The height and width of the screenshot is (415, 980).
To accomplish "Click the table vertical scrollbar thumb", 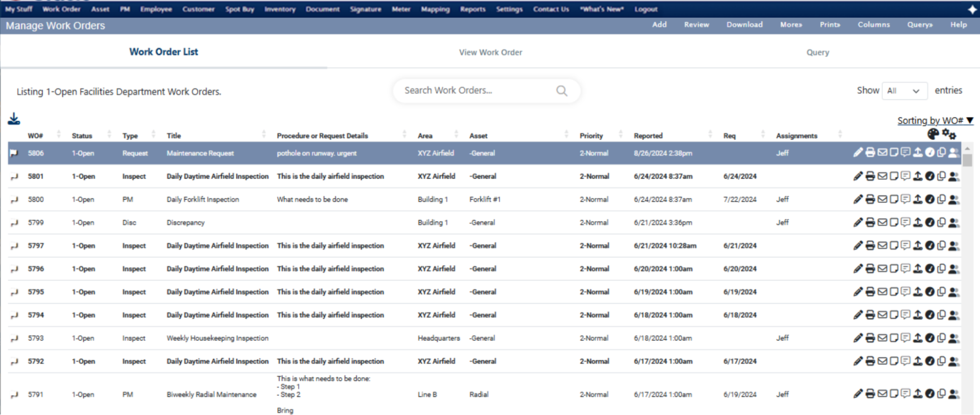I will [967, 160].
